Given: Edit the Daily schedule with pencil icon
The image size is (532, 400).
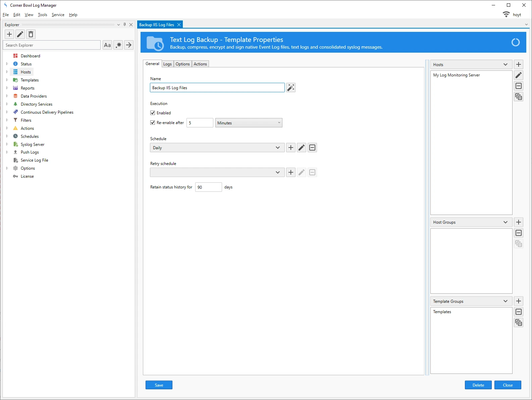Looking at the screenshot, I should point(302,148).
